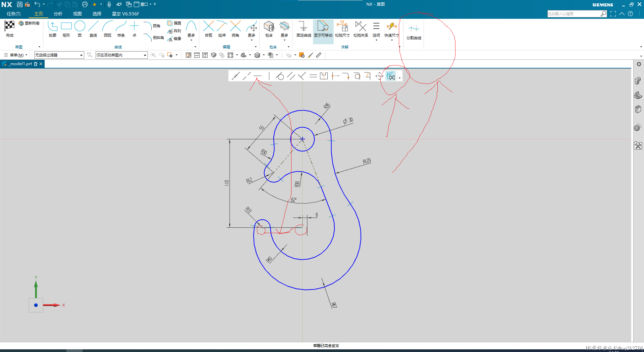Apply horizontal constraint from floating toolbar
Screen dimensions: 644x352
click(x=258, y=76)
